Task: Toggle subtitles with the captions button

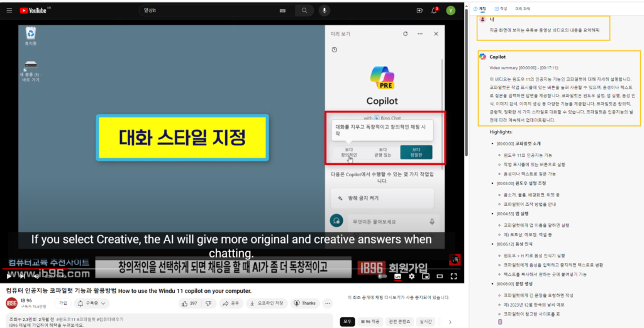Action: 397,276
